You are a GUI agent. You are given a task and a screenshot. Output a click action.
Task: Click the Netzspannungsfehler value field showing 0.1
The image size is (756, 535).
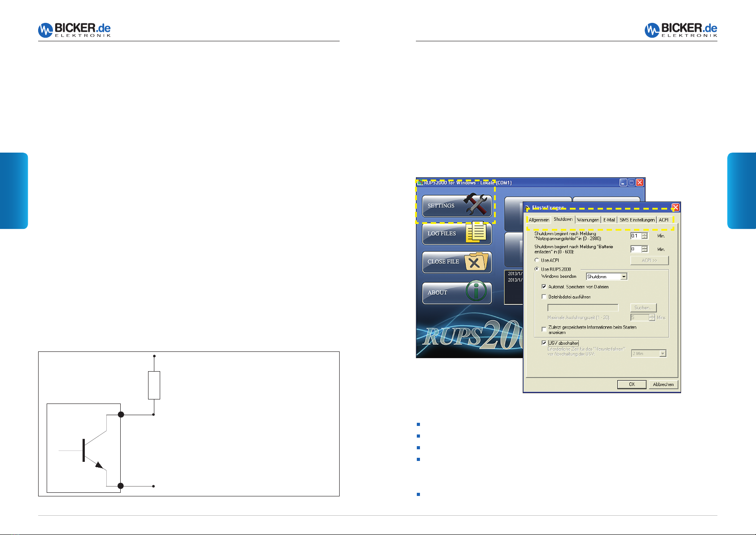click(636, 236)
